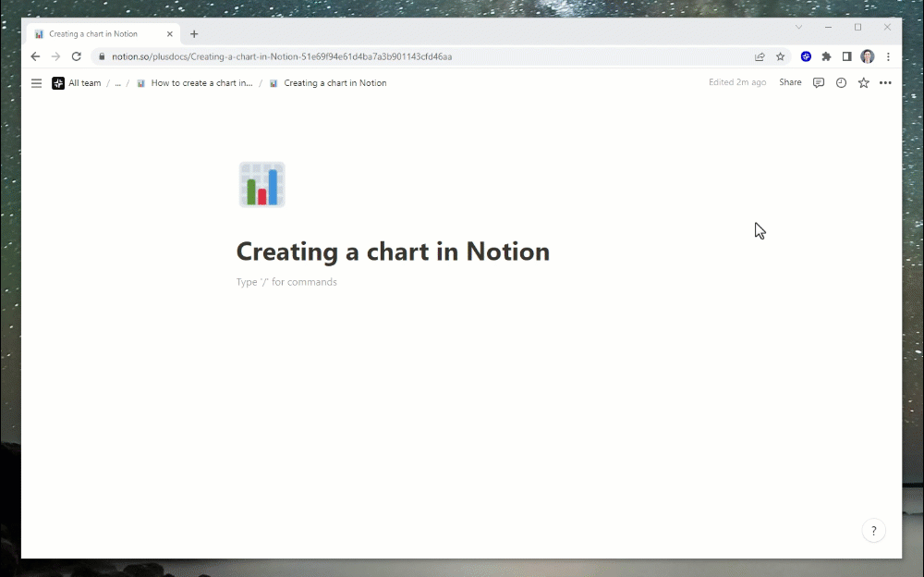Click the Chrome extensions puzzle piece icon
This screenshot has height=577, width=924.
pos(825,55)
